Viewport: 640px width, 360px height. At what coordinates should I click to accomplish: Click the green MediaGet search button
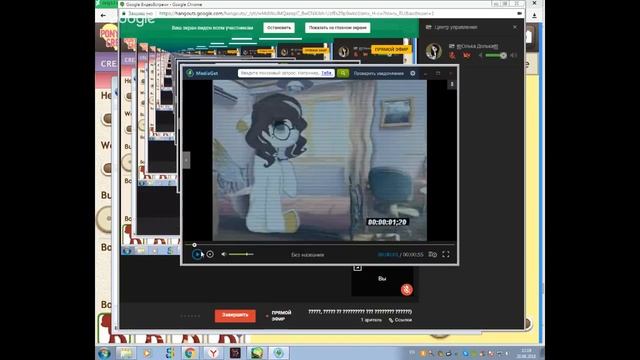click(343, 73)
